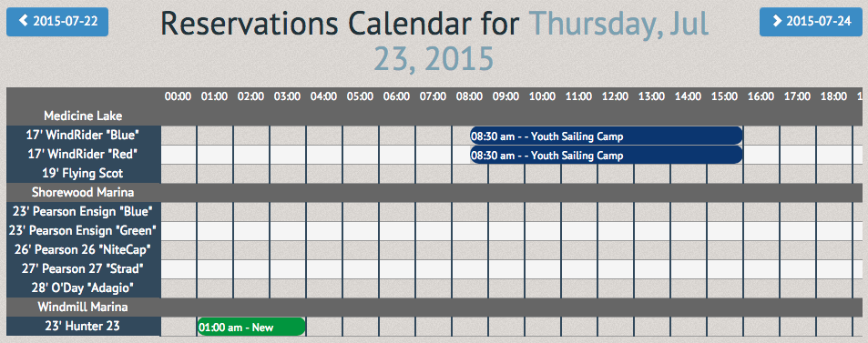Select the 26' Pearson 26 "NiteCap" label
Image resolution: width=868 pixels, height=343 pixels.
(83, 249)
